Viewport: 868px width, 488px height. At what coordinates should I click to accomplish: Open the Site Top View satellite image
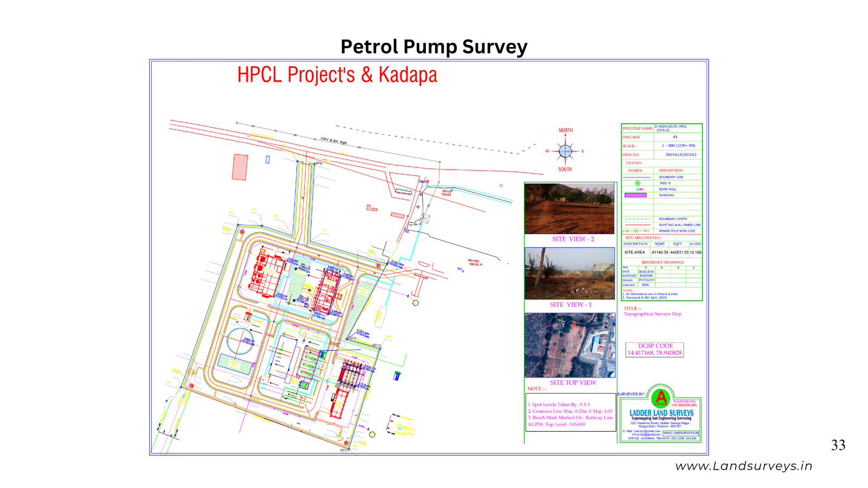pos(570,345)
